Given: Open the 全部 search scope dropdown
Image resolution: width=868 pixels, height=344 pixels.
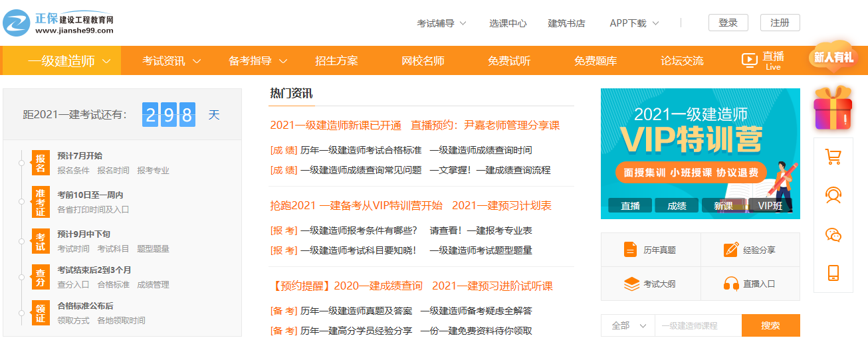Looking at the screenshot, I should 628,325.
